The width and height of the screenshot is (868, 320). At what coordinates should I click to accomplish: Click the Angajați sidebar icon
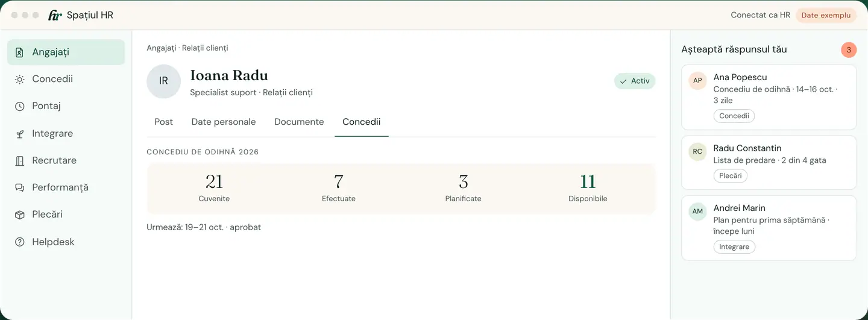point(20,52)
